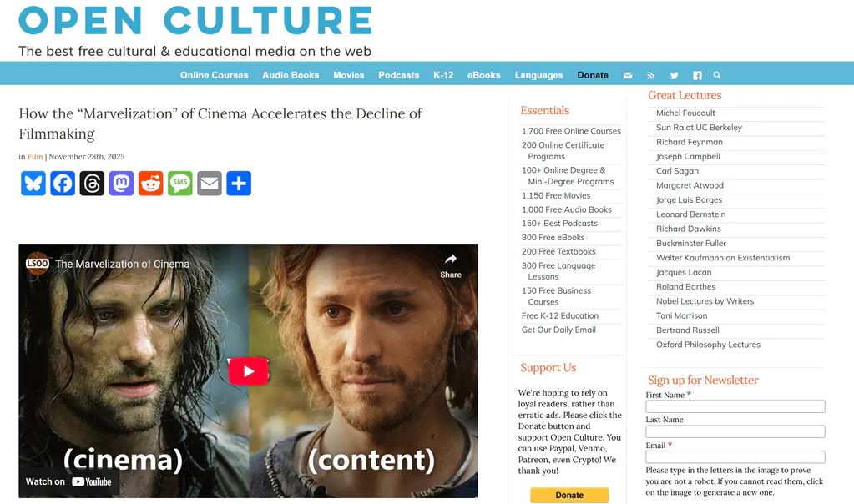Open the Carl Sagan lecture link
This screenshot has height=504, width=854.
pyautogui.click(x=677, y=171)
